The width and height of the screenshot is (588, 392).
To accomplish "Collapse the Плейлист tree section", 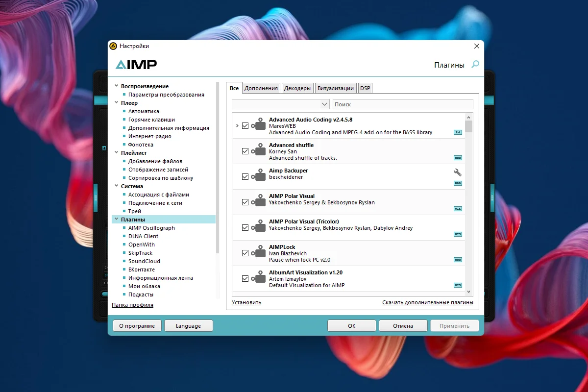I will point(116,153).
